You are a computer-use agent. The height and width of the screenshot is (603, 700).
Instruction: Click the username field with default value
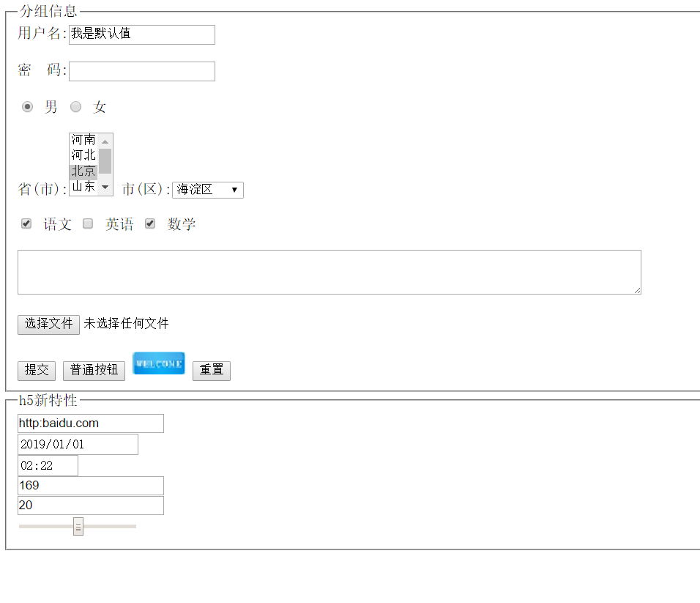(142, 34)
